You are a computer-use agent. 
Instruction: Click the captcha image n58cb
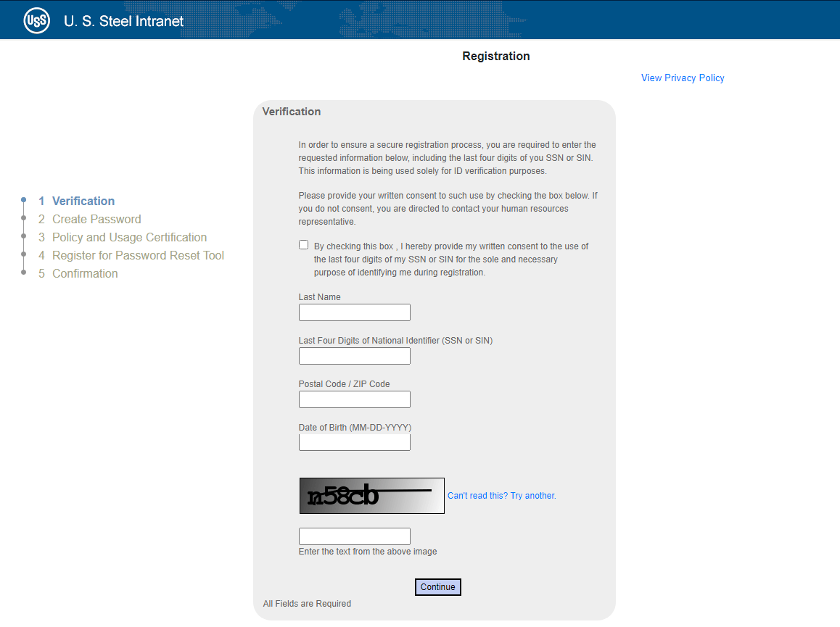(372, 496)
